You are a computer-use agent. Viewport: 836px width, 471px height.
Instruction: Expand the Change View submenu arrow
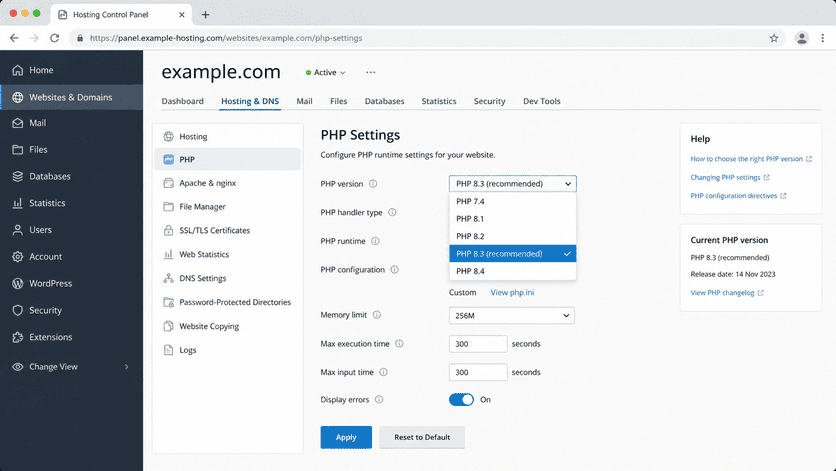tap(126, 367)
